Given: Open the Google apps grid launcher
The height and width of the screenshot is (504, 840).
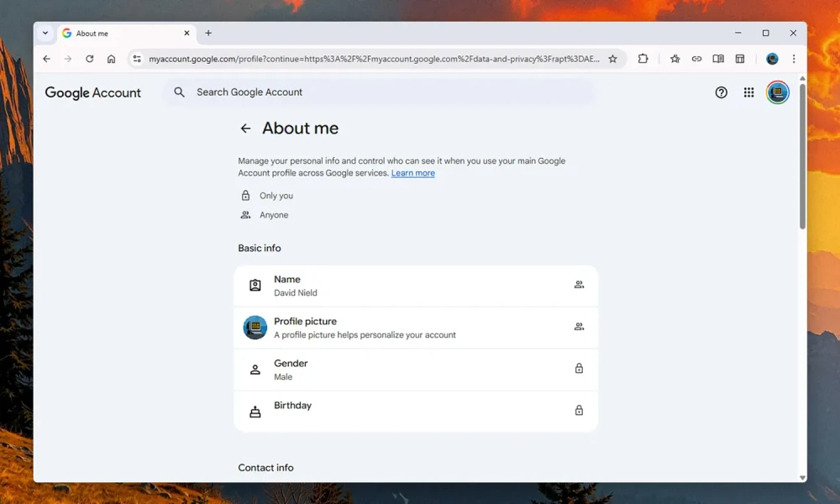Looking at the screenshot, I should coord(749,92).
